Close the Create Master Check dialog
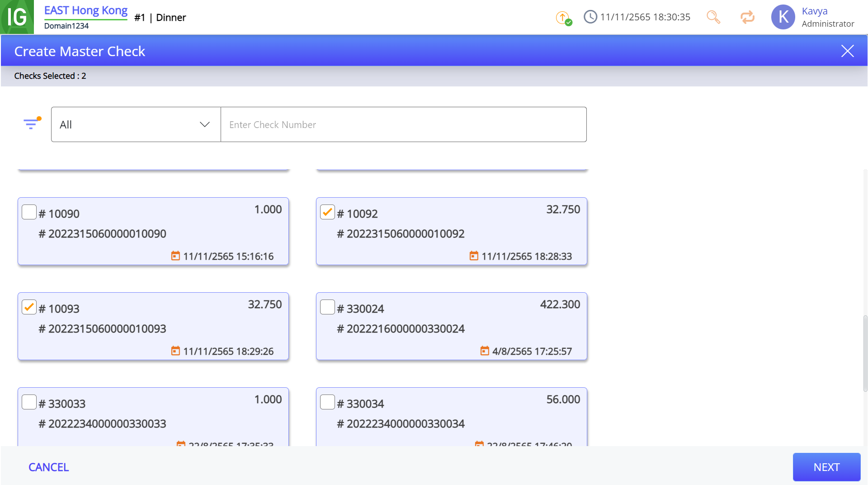Viewport: 868px width, 485px height. (x=847, y=51)
